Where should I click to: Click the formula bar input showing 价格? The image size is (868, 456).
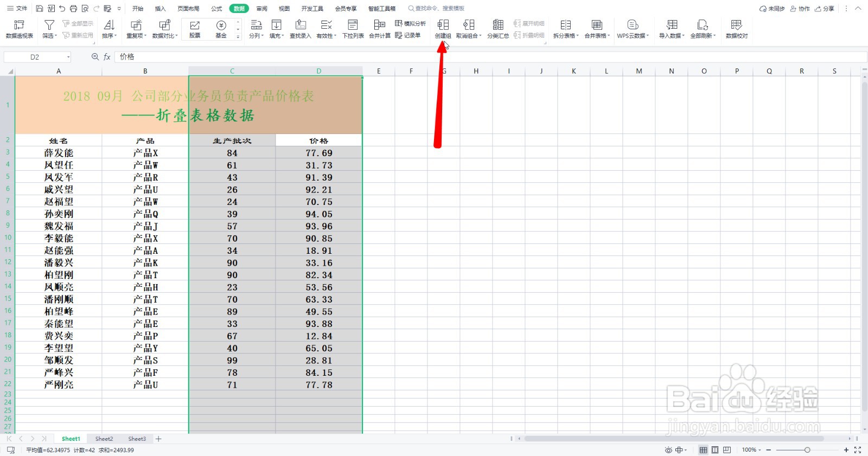pyautogui.click(x=490, y=57)
